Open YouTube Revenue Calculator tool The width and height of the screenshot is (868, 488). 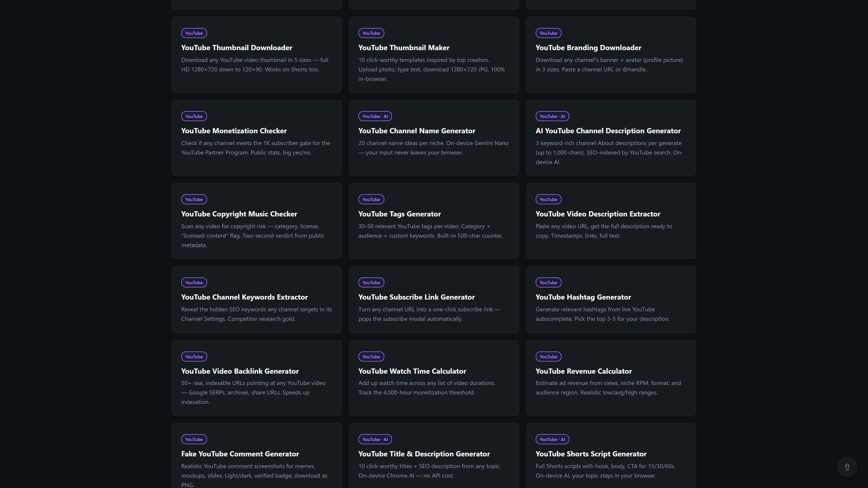[583, 371]
